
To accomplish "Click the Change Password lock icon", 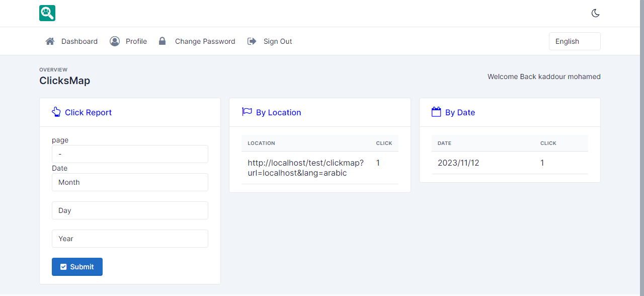I will click(162, 41).
